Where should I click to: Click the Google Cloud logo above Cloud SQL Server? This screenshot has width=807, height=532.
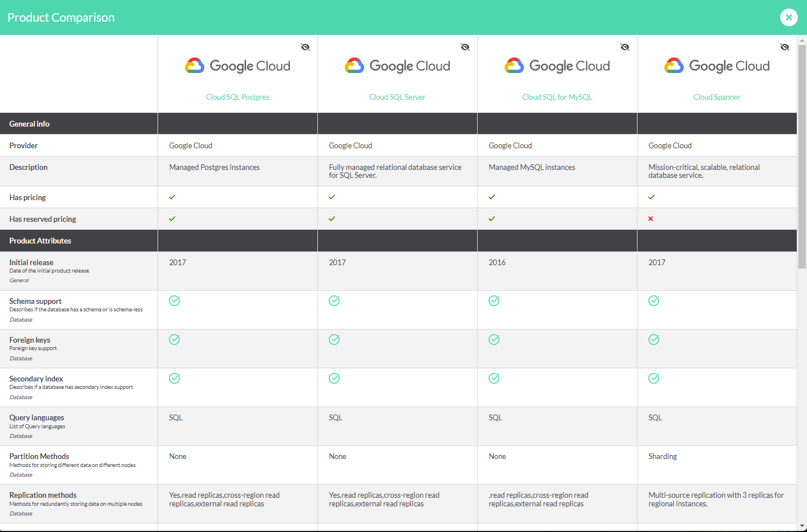pyautogui.click(x=397, y=66)
